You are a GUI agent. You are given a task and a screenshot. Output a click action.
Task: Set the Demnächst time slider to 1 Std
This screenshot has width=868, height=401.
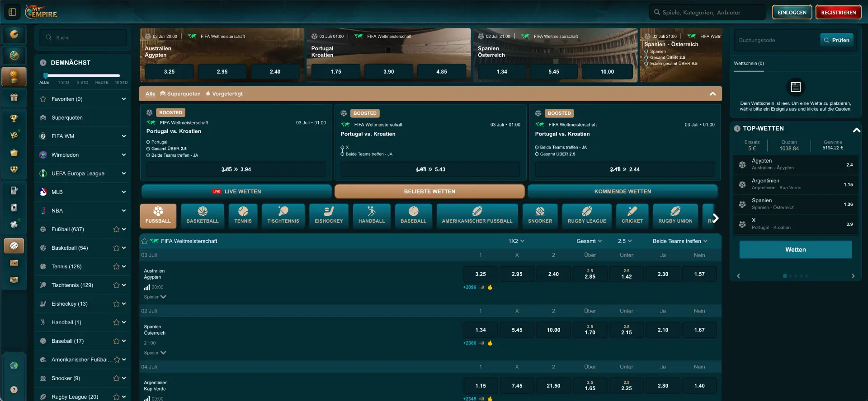(63, 83)
